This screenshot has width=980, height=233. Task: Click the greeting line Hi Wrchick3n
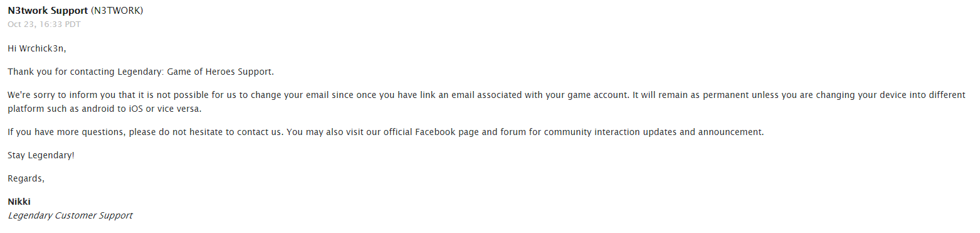(36, 48)
